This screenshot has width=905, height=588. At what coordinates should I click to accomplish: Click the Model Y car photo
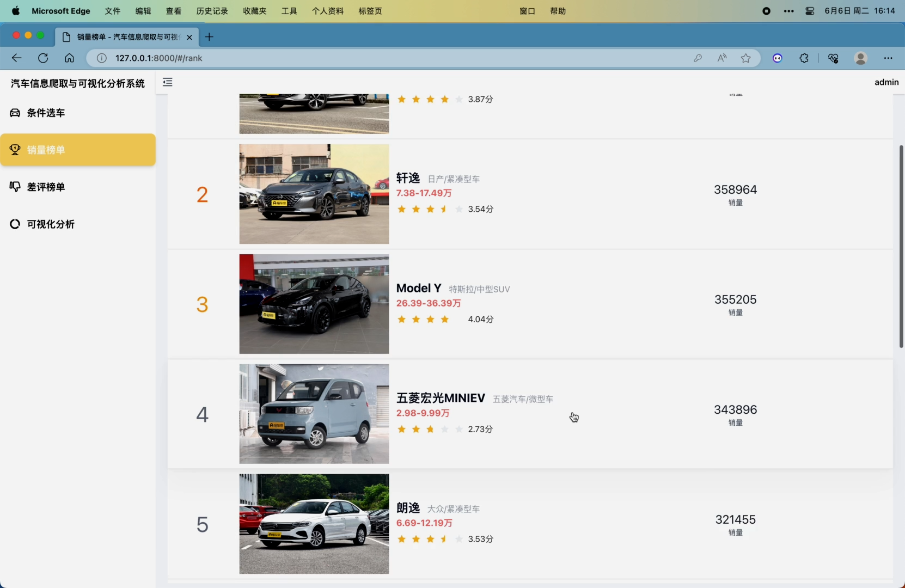click(314, 304)
